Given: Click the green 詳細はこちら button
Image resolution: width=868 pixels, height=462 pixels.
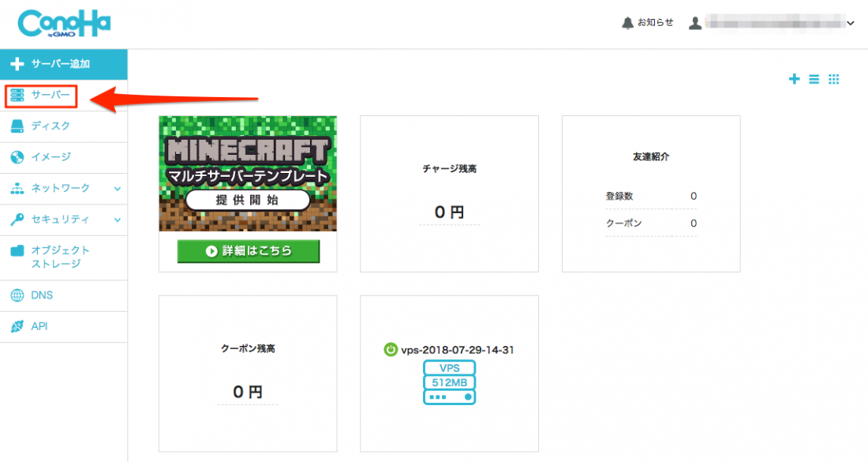Looking at the screenshot, I should point(249,251).
